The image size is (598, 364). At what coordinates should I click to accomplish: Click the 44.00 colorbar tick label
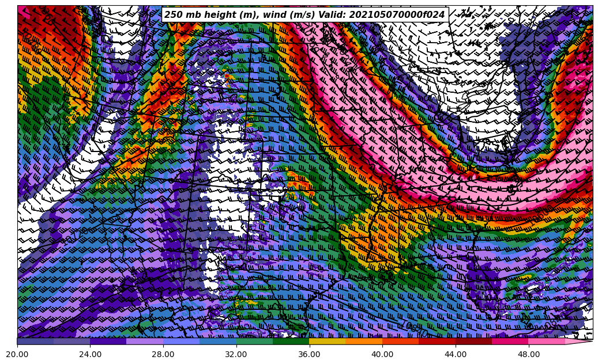click(456, 354)
